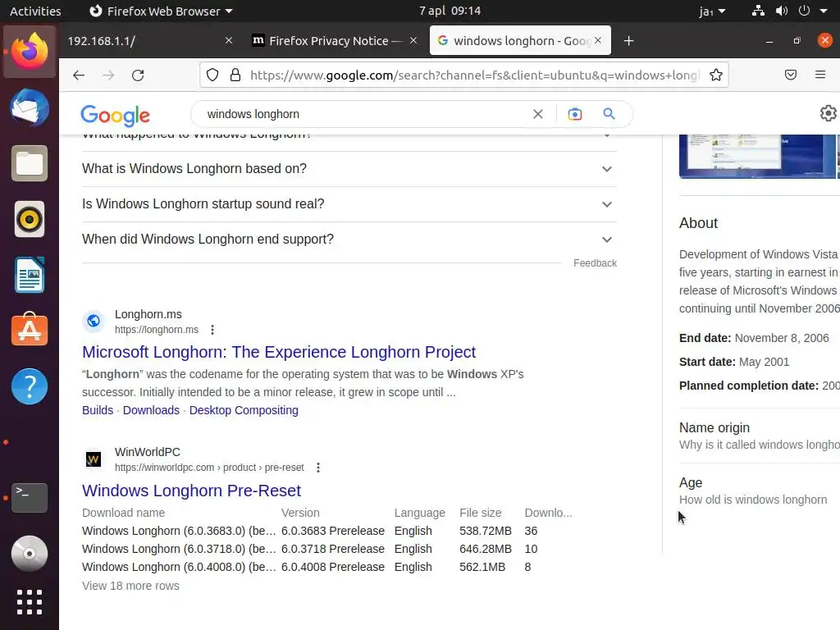The height and width of the screenshot is (630, 840).
Task: Bookmark this page with the star
Action: click(715, 75)
